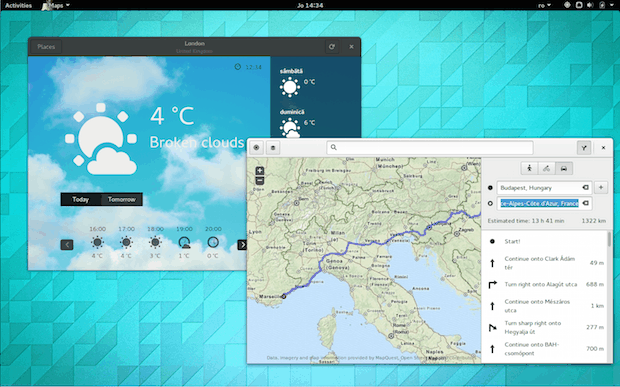Select bicycle routing mode
The height and width of the screenshot is (387, 620).
pos(546,168)
